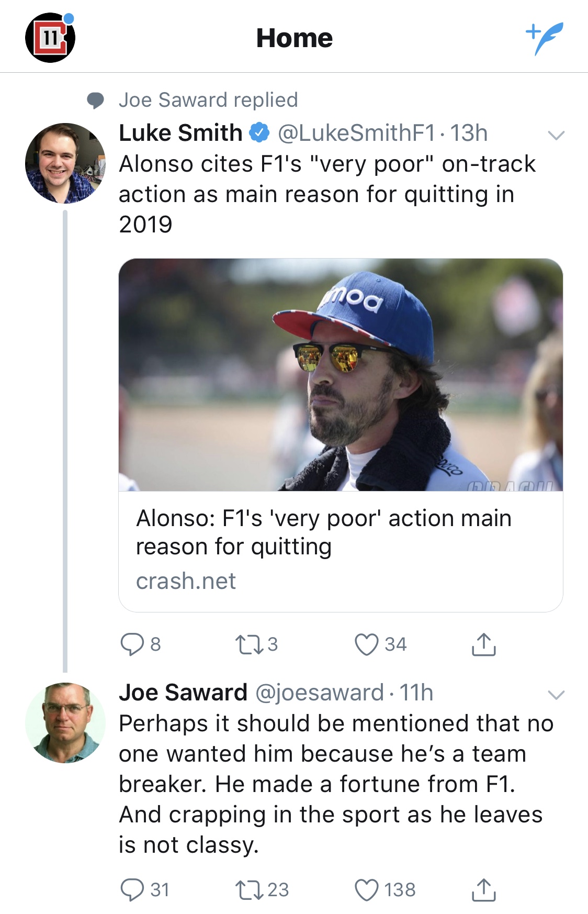Retweet Joe Saward's reply
This screenshot has height=914, width=588.
250,889
